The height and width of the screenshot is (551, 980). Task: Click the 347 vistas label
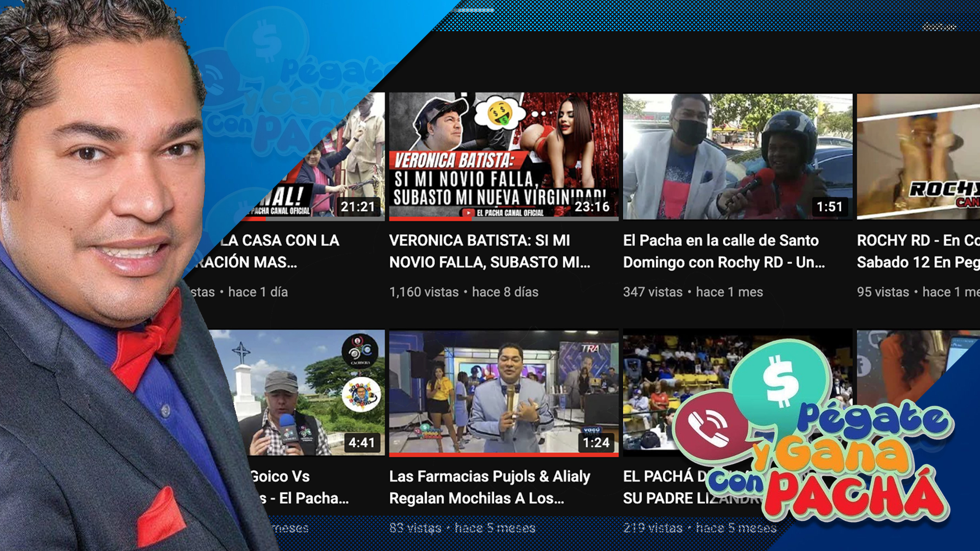(x=652, y=292)
